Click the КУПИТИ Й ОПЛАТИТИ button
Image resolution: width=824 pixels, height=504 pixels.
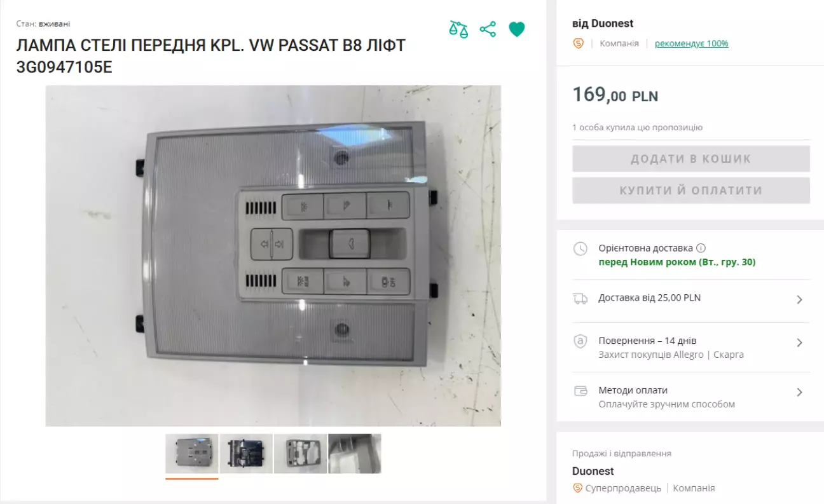(x=691, y=191)
